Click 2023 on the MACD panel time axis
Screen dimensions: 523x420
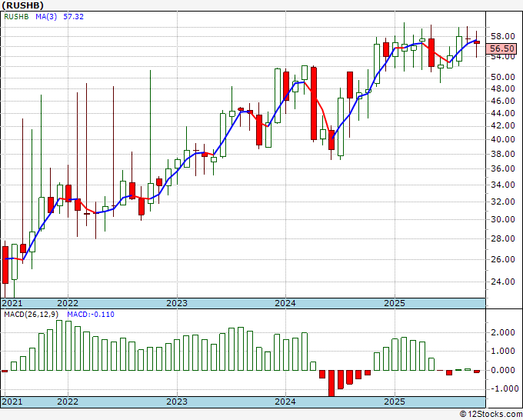click(x=177, y=402)
